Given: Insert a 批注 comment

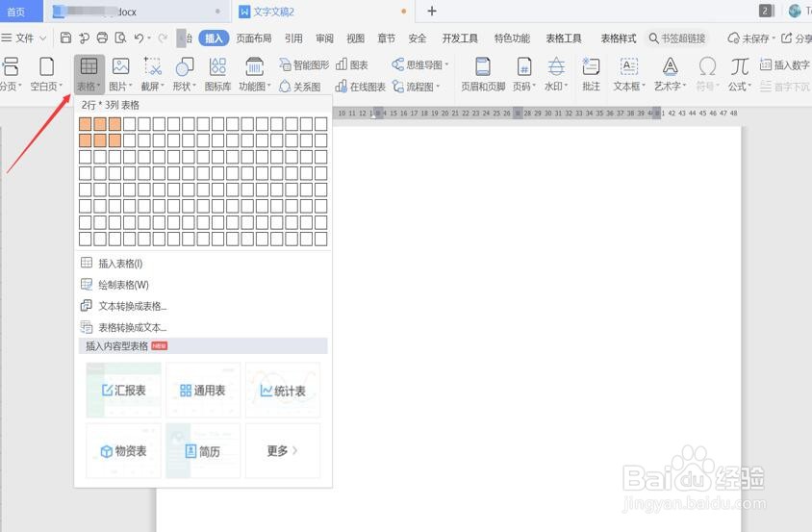Looking at the screenshot, I should click(591, 74).
